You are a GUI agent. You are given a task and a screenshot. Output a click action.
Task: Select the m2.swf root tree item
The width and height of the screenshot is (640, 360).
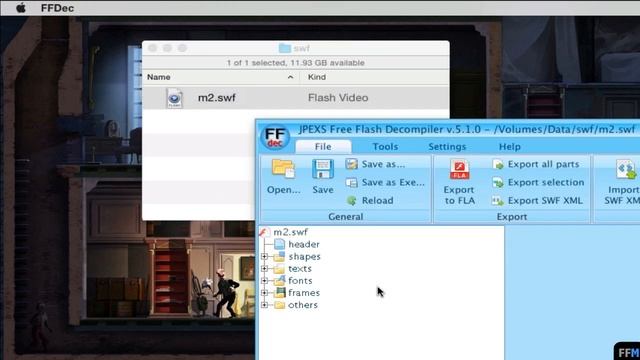pos(290,232)
